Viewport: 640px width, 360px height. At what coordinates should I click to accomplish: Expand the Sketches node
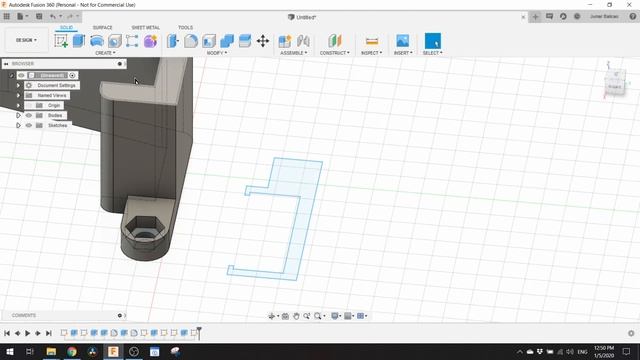18,125
